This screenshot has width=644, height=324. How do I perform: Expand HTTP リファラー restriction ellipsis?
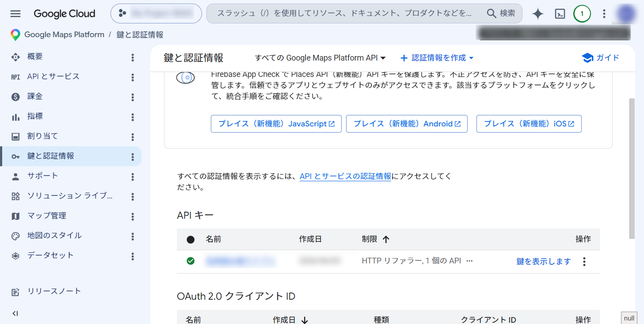tap(469, 261)
